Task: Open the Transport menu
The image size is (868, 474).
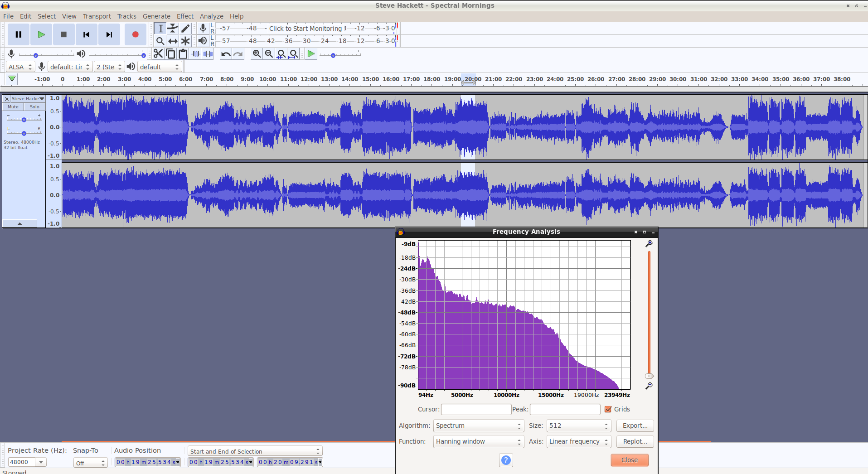Action: click(x=97, y=16)
